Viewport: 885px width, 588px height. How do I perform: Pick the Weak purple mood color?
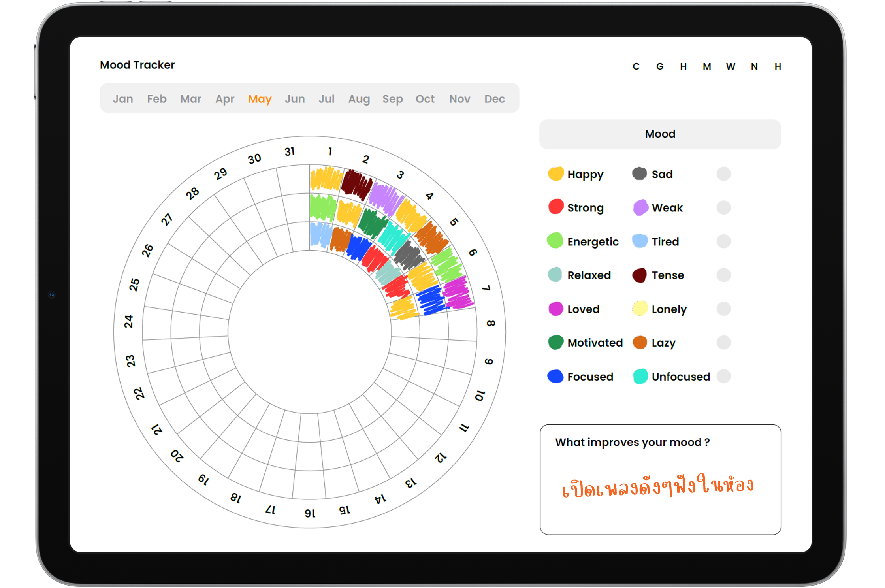(x=640, y=207)
